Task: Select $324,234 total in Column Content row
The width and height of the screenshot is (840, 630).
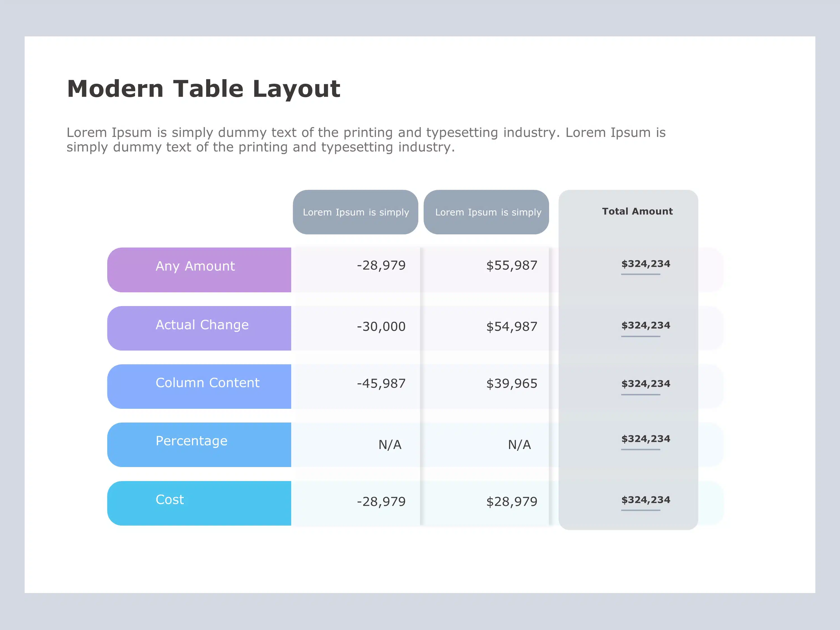Action: click(646, 384)
